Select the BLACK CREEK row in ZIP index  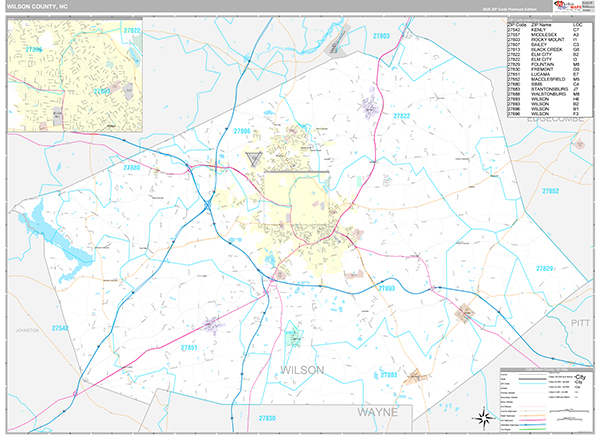pyautogui.click(x=545, y=49)
